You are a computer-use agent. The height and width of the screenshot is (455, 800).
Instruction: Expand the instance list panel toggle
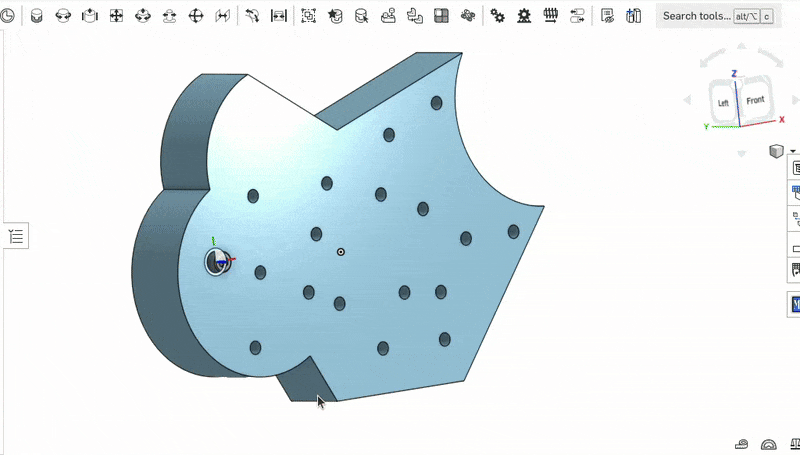16,236
